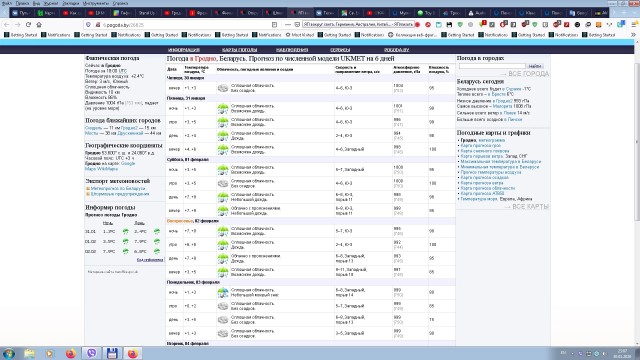Click RSS icon beside Штормовые предупреждения
Screen dimensions: 640x360
click(x=88, y=194)
